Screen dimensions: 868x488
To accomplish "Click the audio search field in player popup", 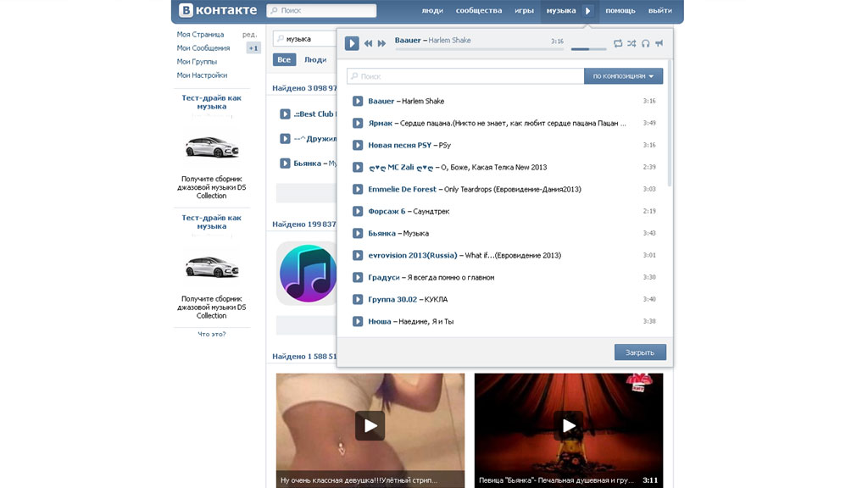I will coord(465,75).
